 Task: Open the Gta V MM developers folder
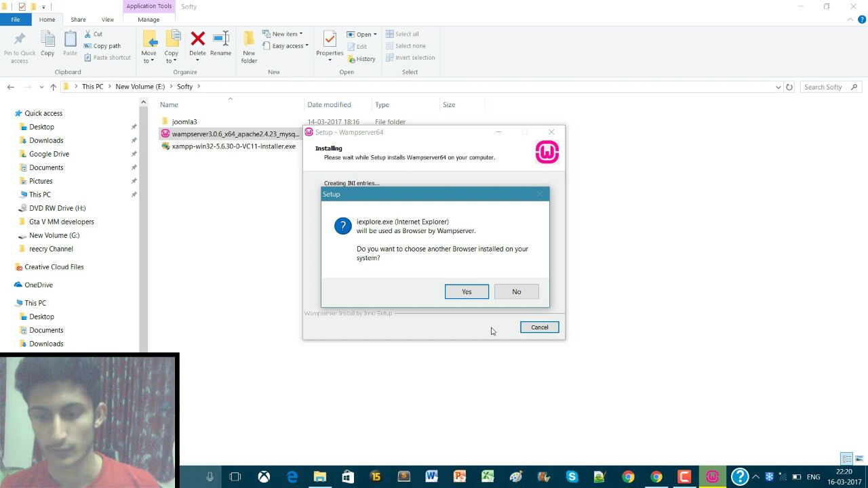click(61, 222)
